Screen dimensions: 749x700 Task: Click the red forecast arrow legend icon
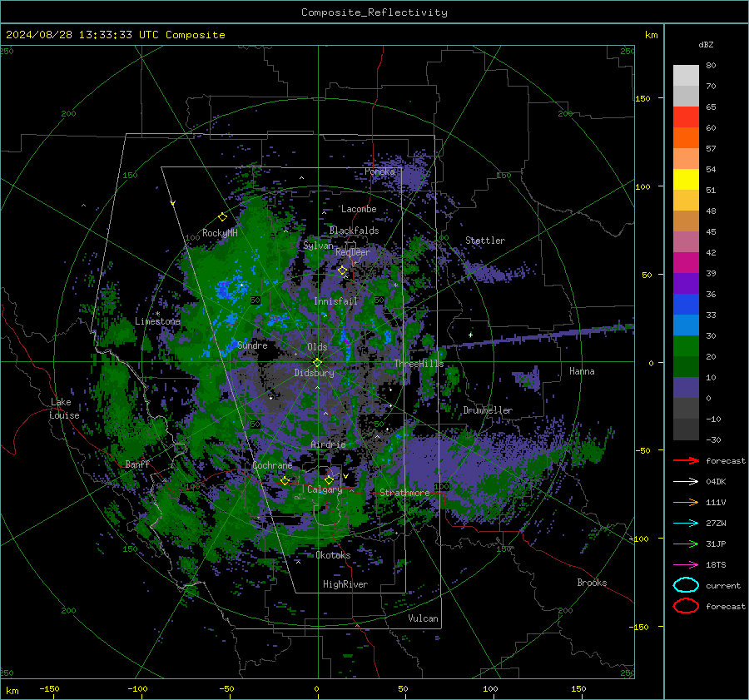[686, 460]
